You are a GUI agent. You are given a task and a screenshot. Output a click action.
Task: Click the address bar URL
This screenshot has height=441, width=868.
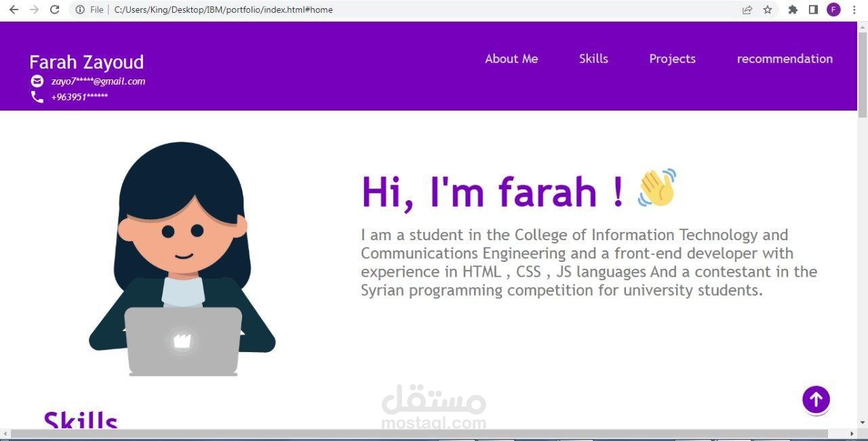point(223,9)
